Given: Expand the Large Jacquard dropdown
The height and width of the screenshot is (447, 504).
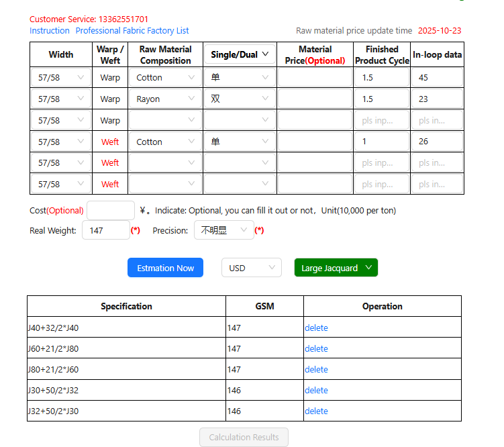Looking at the screenshot, I should (x=336, y=268).
